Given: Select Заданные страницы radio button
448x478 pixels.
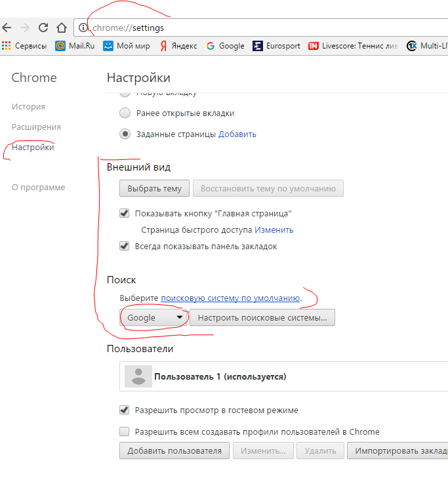Looking at the screenshot, I should (x=125, y=134).
